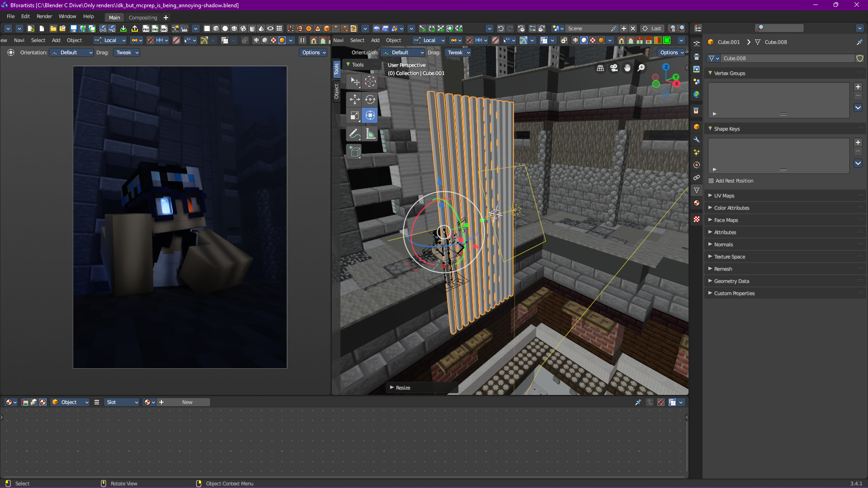Open the World properties tab
This screenshot has height=488, width=868.
coord(697,94)
